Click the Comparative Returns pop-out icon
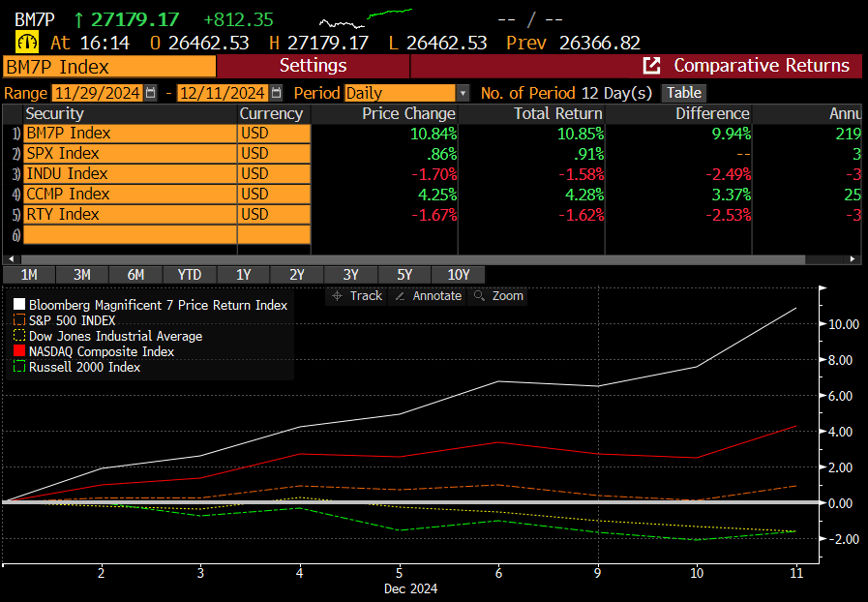The height and width of the screenshot is (602, 868). coord(651,66)
